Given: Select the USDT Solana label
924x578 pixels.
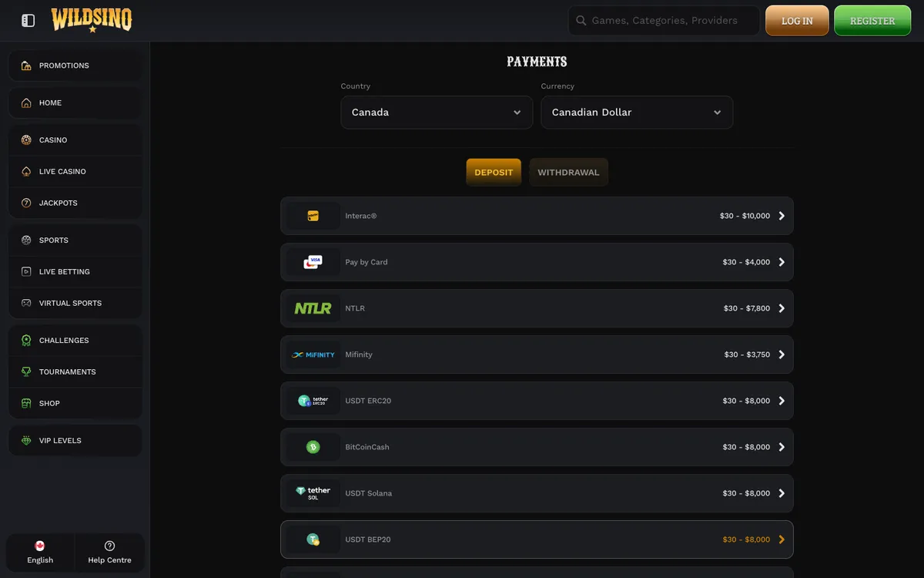Looking at the screenshot, I should click(369, 493).
